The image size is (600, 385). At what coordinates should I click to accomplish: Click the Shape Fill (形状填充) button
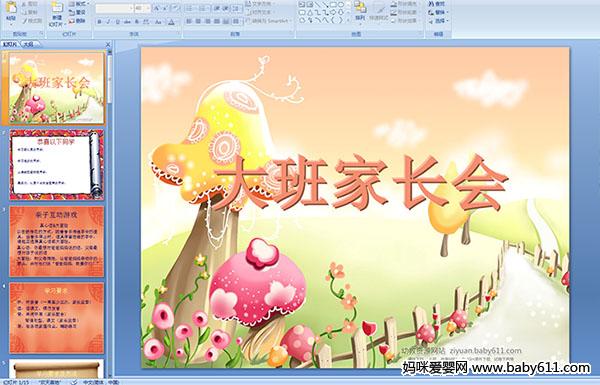(x=404, y=4)
